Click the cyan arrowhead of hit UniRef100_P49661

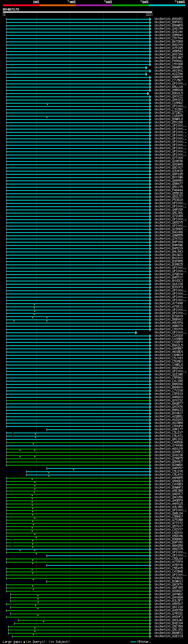pos(150,61)
